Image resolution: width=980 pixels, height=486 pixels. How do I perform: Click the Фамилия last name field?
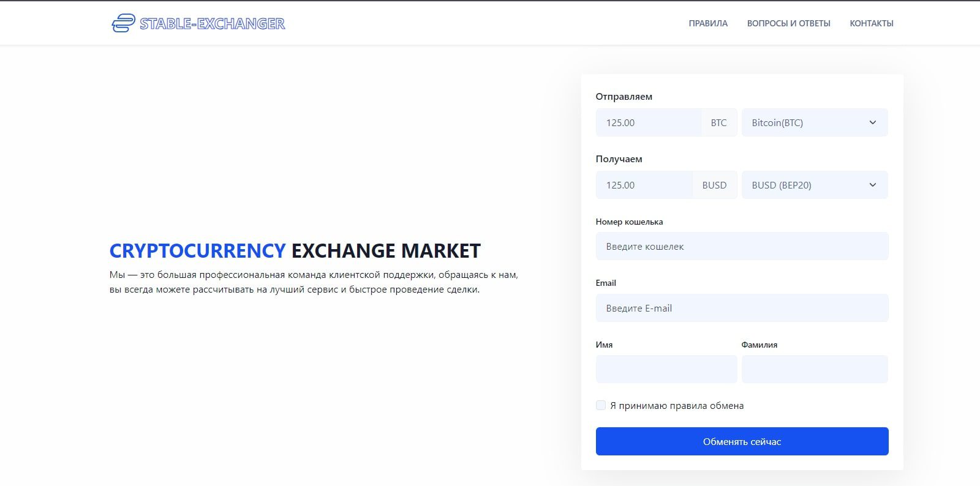coord(814,369)
